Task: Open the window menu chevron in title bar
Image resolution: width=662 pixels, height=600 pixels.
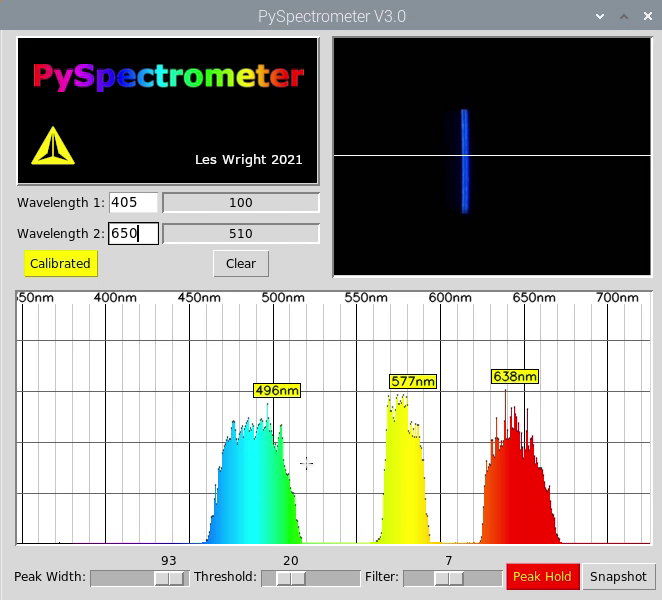Action: pos(600,16)
